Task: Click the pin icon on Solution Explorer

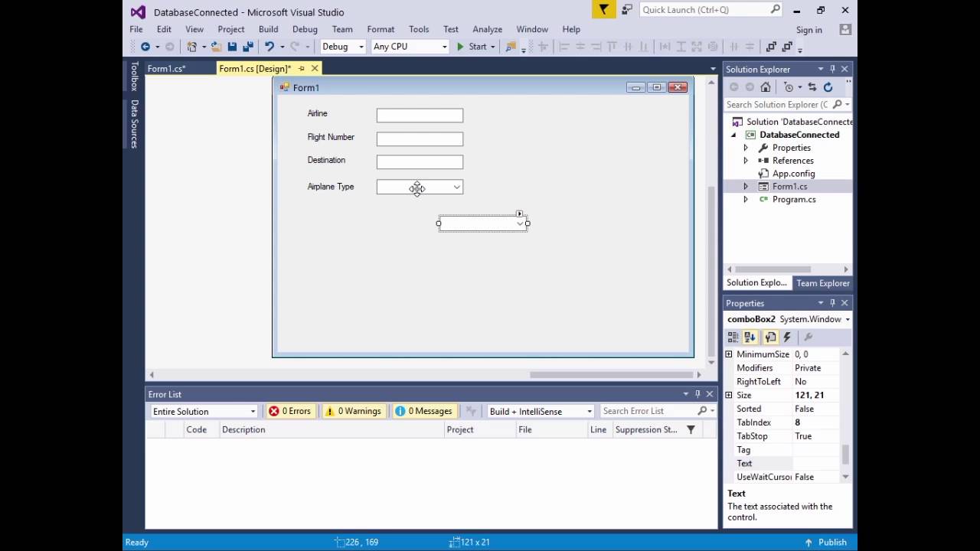Action: tap(833, 69)
